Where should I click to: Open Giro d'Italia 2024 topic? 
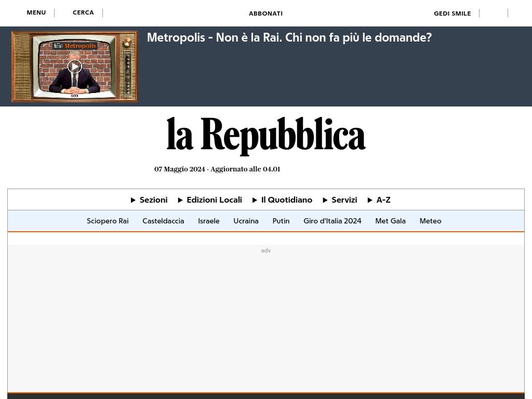tap(332, 221)
